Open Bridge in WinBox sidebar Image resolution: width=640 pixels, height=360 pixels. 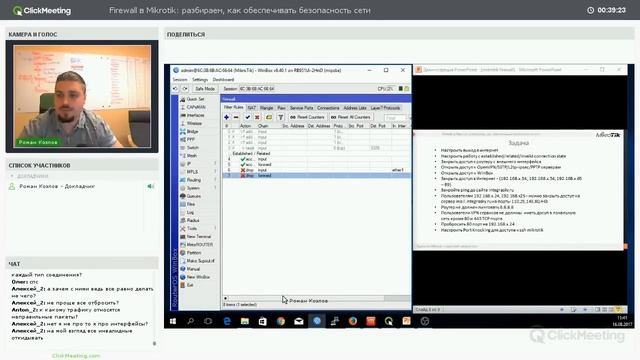coord(190,131)
